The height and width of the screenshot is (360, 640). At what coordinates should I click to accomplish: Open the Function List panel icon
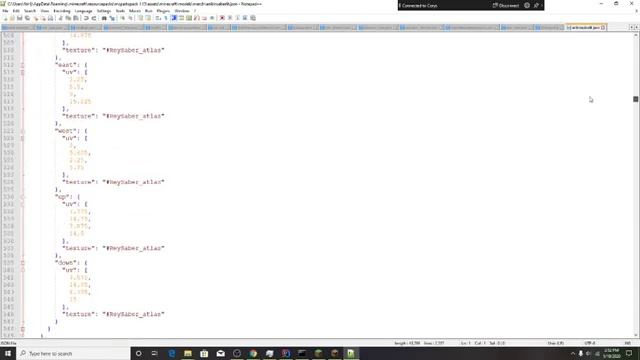(197, 18)
